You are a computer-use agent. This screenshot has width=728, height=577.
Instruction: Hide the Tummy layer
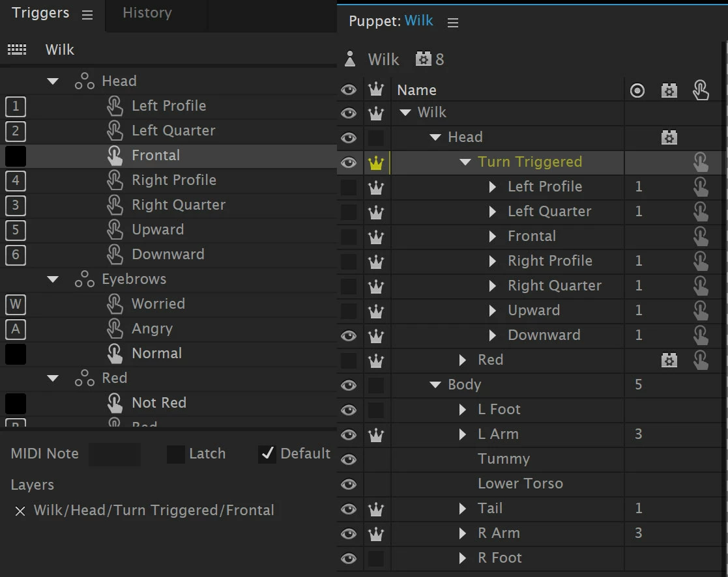coord(349,459)
